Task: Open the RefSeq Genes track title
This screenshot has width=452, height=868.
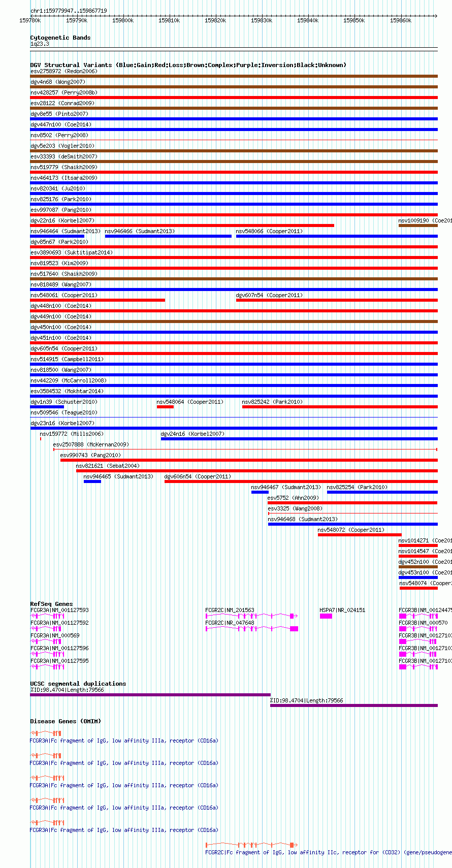Action: tap(51, 604)
